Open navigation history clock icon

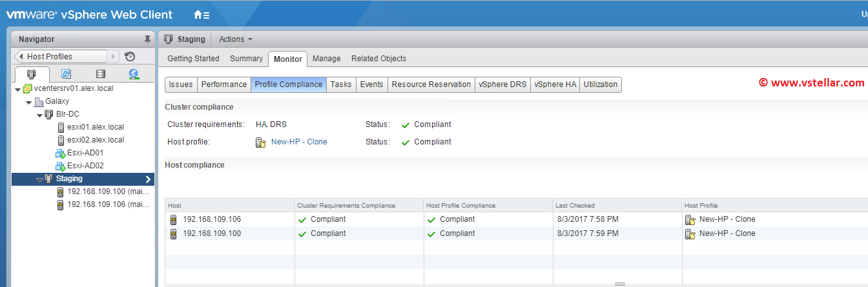[130, 57]
